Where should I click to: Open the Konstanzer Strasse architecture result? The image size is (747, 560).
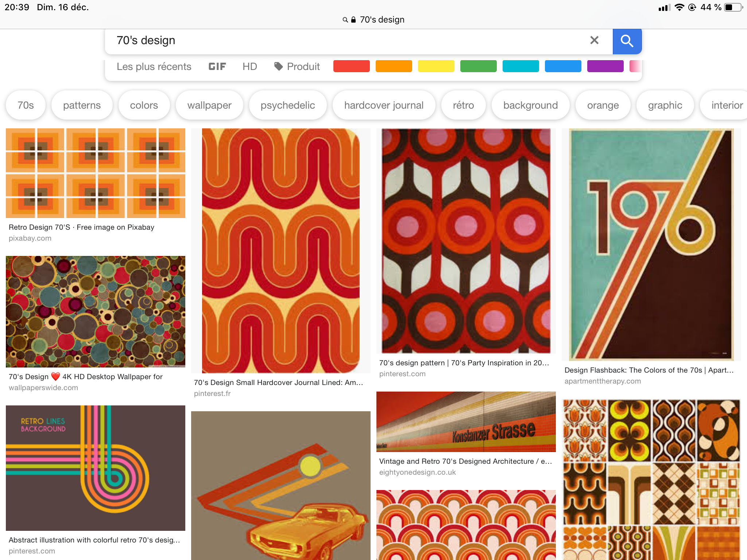click(466, 421)
